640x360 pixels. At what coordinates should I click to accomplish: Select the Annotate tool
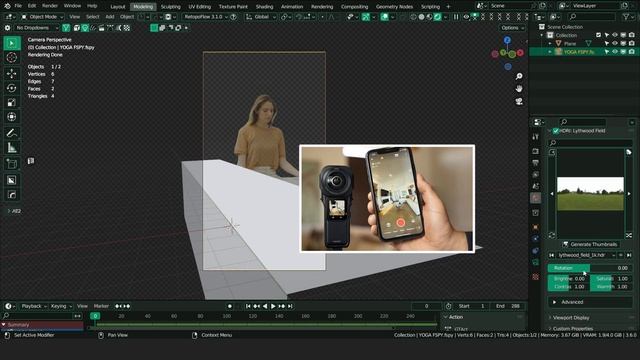coord(12,133)
